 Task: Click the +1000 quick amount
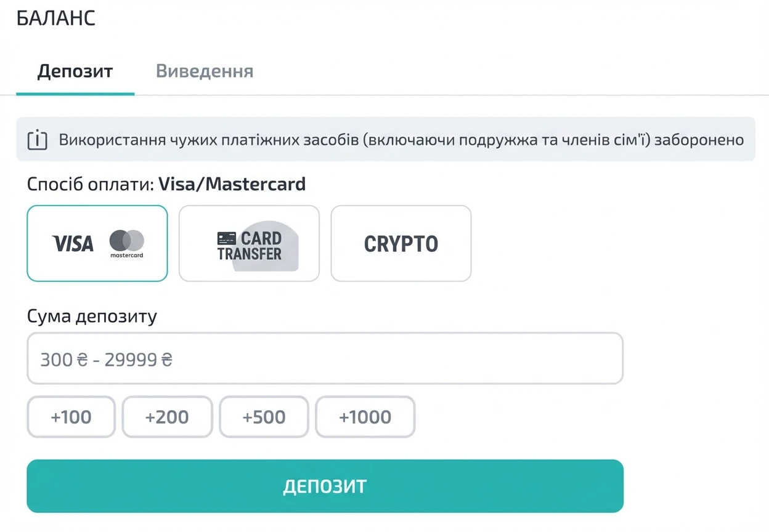[365, 417]
